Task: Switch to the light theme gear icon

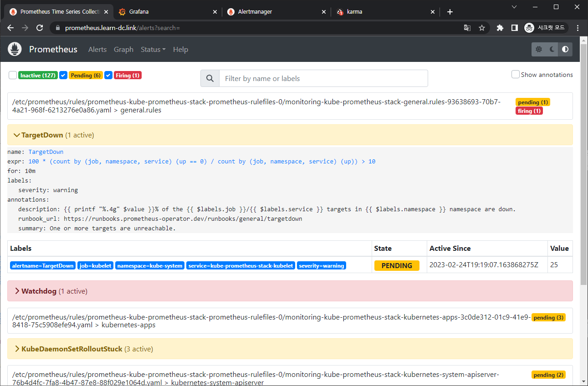Action: (539, 49)
